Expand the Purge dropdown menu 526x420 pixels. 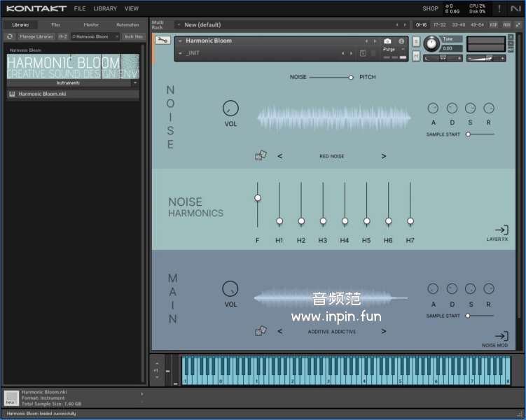(x=403, y=50)
